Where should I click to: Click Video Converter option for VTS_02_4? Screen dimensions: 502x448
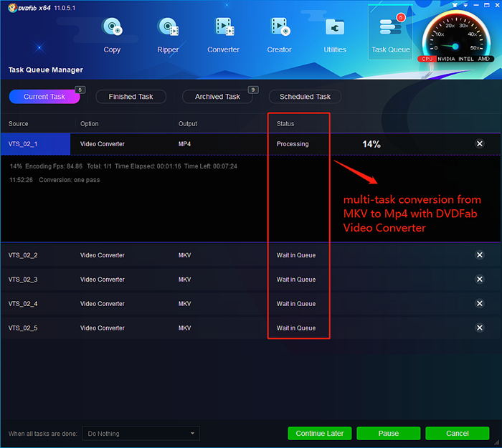tap(102, 304)
